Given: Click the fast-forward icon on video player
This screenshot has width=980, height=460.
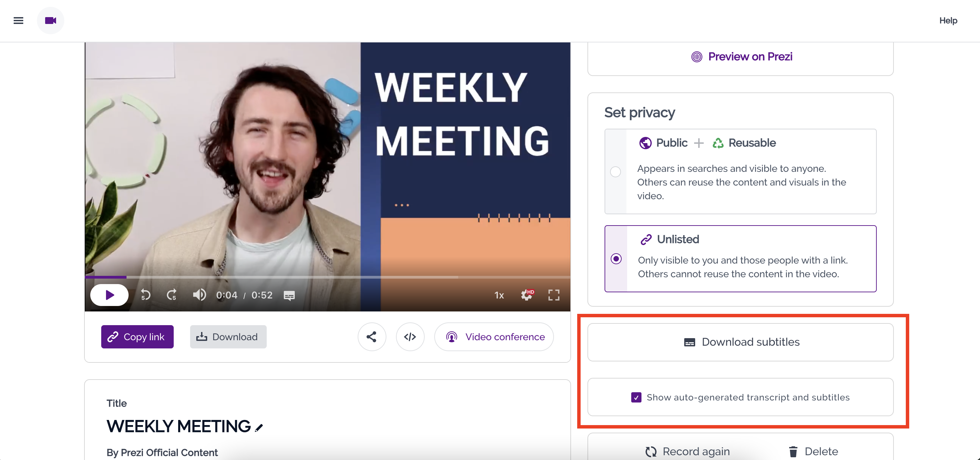Looking at the screenshot, I should (172, 295).
